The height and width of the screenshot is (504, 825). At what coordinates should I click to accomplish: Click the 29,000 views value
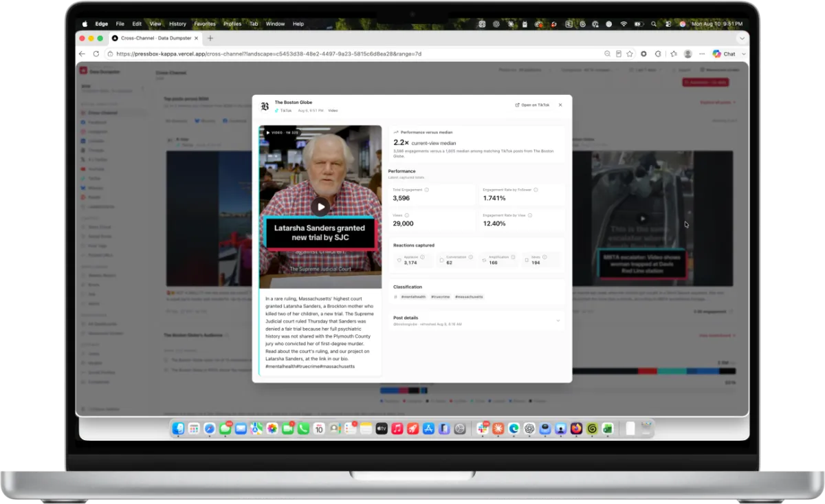[x=403, y=223]
